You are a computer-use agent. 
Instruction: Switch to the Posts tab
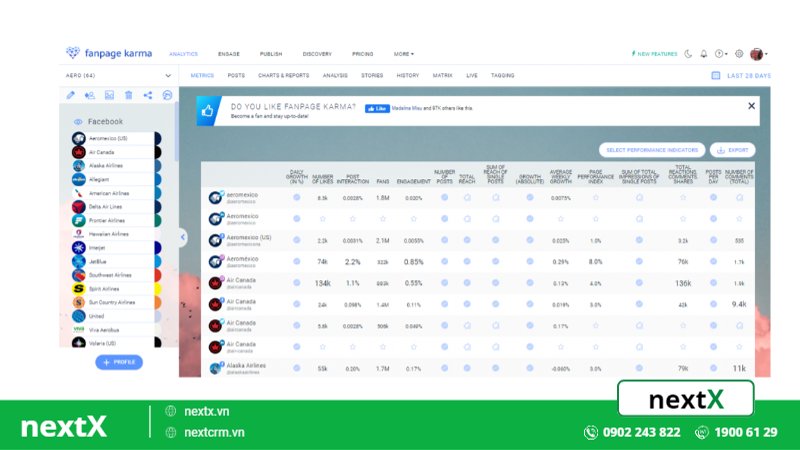click(x=236, y=75)
